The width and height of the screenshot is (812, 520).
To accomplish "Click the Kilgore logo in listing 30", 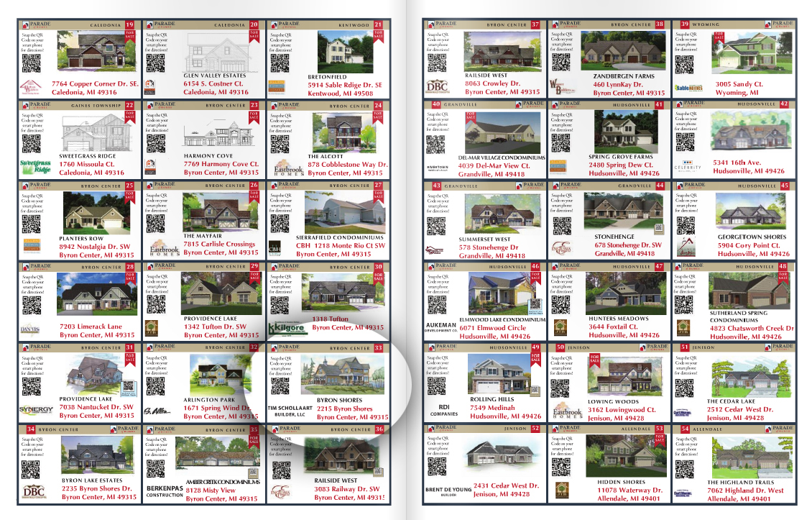I will coord(287,329).
